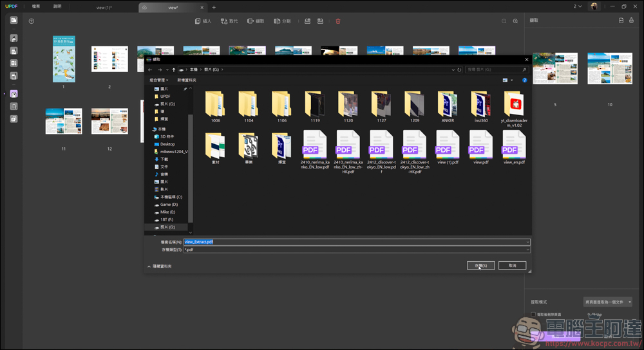Open the File menu in UPDF
The height and width of the screenshot is (350, 644).
pyautogui.click(x=36, y=6)
